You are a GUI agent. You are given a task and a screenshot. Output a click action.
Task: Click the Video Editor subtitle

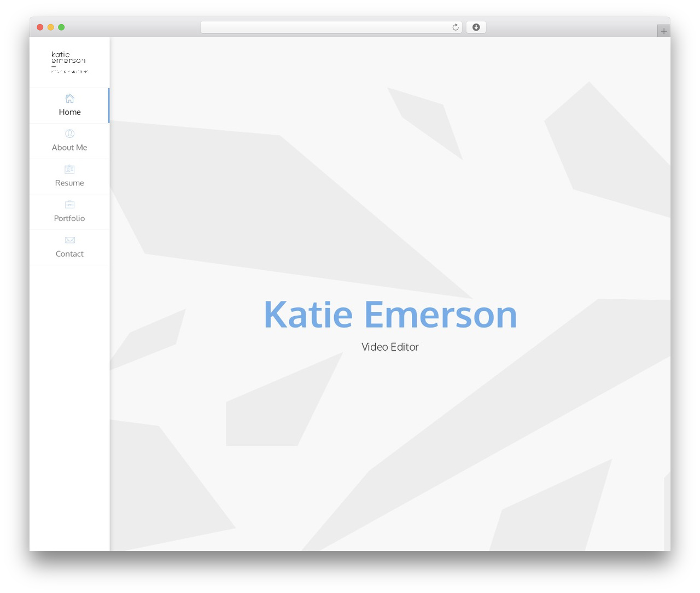click(x=390, y=347)
